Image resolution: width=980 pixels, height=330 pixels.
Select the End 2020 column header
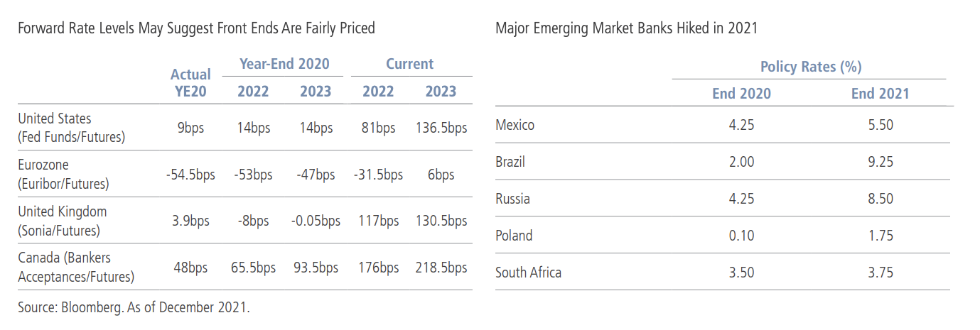tap(741, 94)
